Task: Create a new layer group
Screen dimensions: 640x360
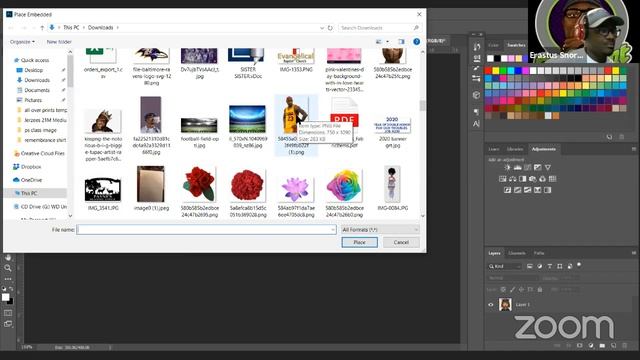Action: tap(602, 345)
